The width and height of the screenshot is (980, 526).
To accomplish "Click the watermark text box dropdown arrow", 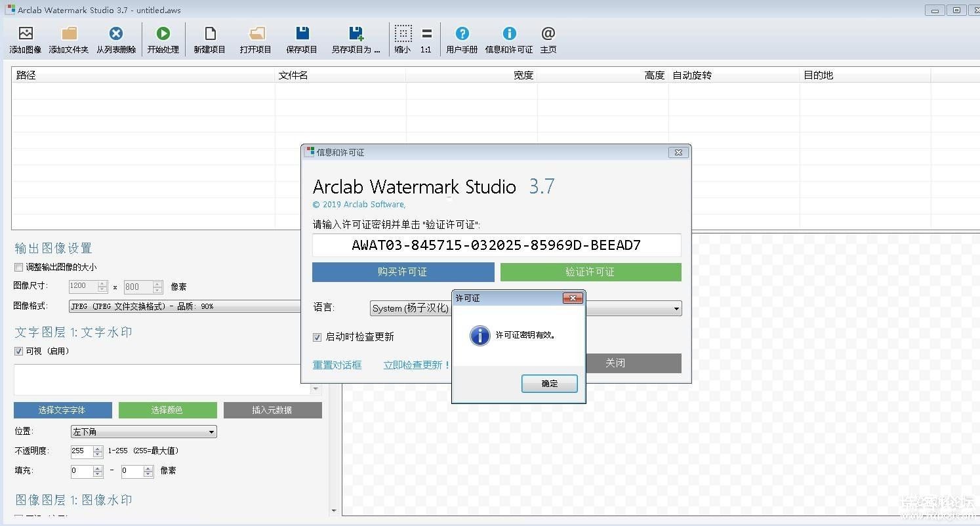I will point(316,389).
